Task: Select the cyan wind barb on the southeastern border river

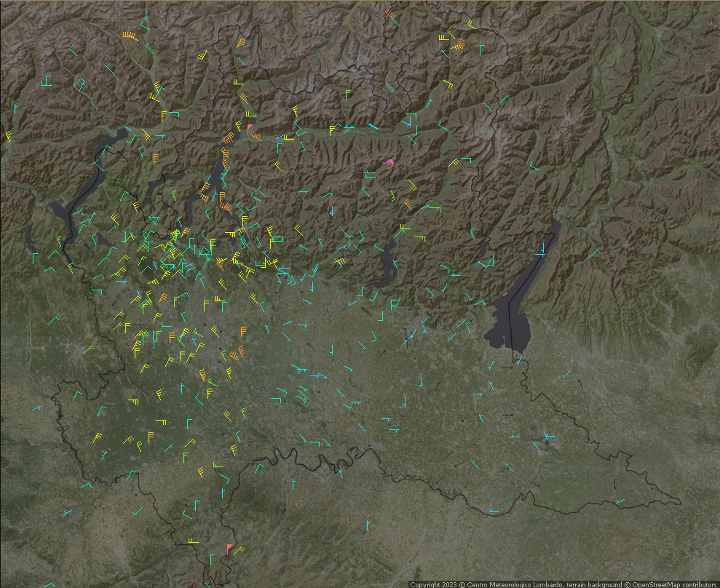Action: point(620,501)
